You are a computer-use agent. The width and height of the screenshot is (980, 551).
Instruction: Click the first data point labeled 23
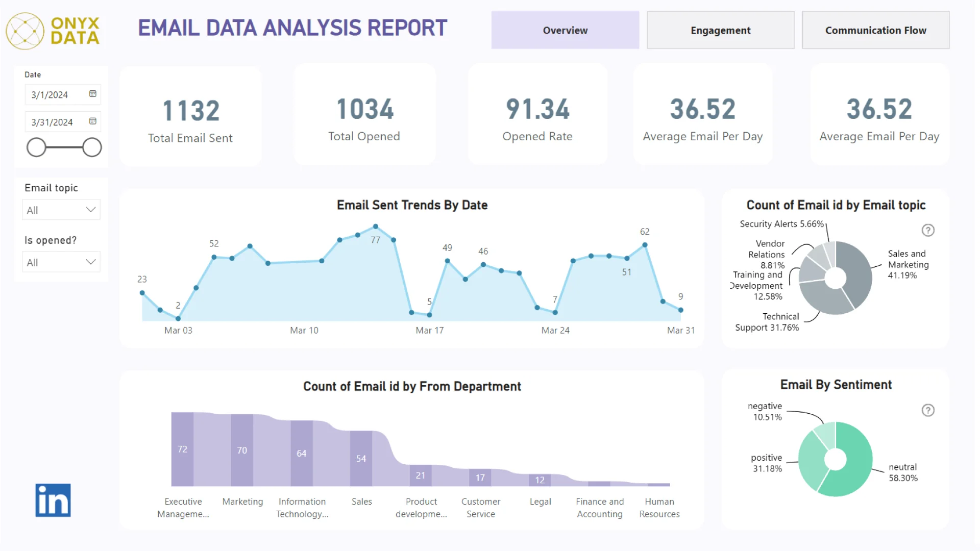click(142, 293)
